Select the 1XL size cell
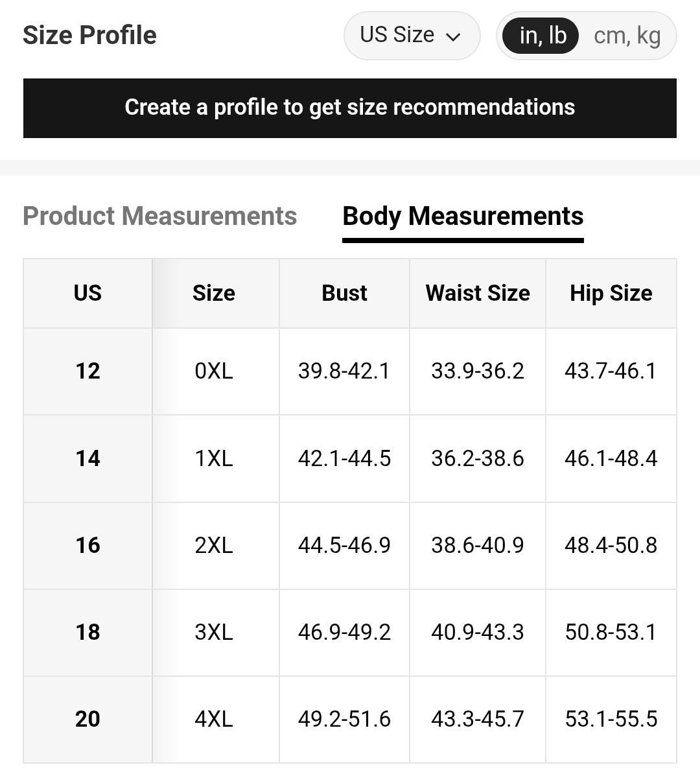This screenshot has height=774, width=700. click(214, 458)
